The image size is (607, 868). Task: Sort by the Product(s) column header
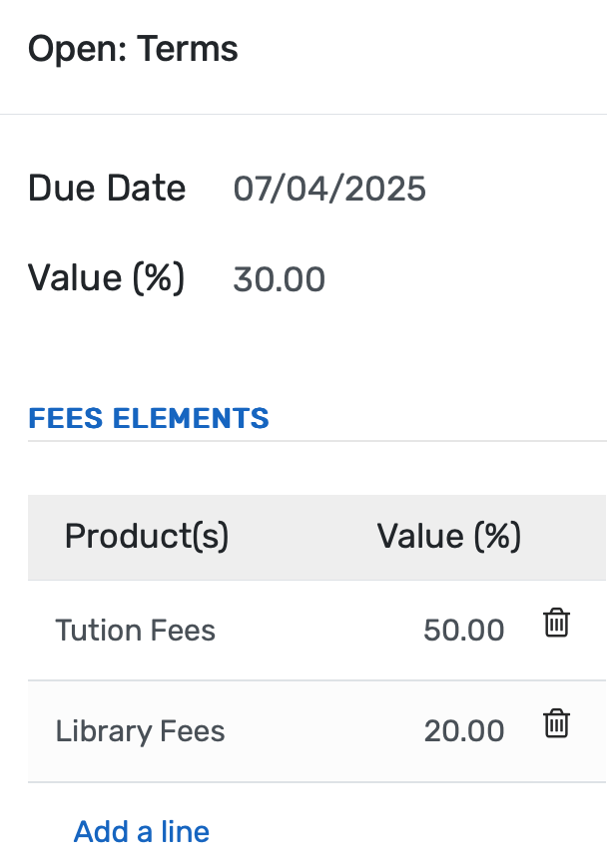tap(147, 537)
